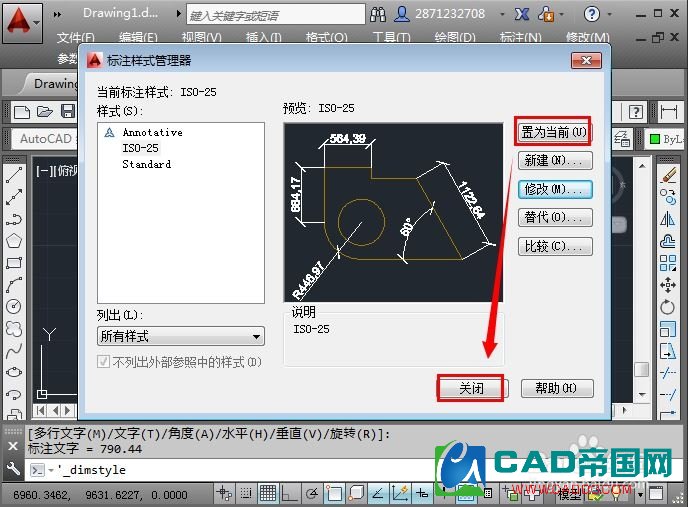Open the 视图(V) menu

[x=201, y=37]
